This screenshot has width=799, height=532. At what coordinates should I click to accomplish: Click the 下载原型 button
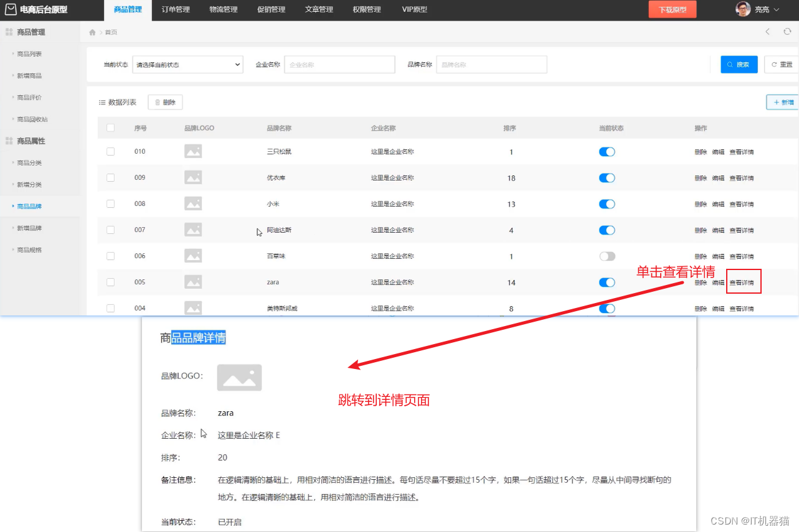coord(673,9)
